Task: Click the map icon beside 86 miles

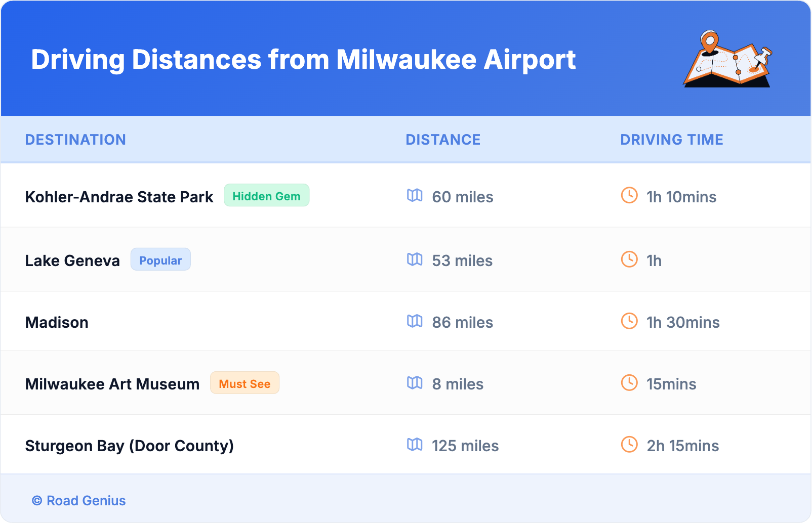Action: [x=415, y=321]
